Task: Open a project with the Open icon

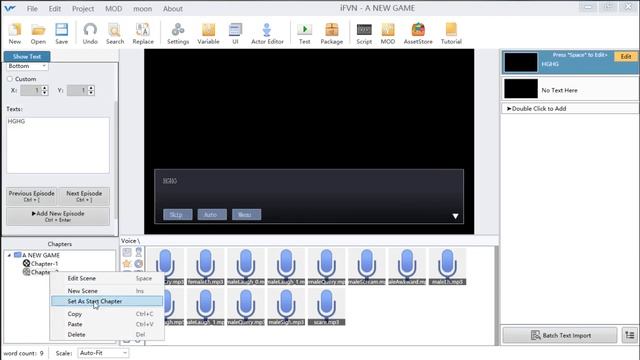Action: coord(38,33)
